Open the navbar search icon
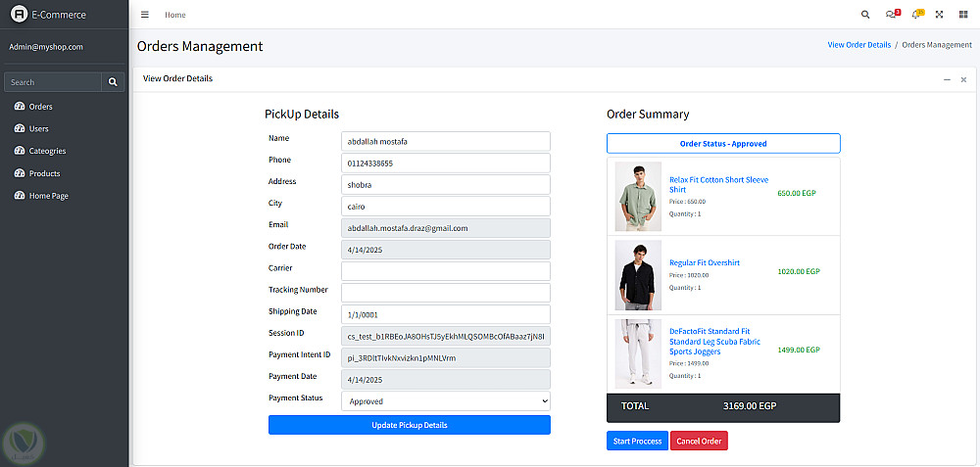 864,15
